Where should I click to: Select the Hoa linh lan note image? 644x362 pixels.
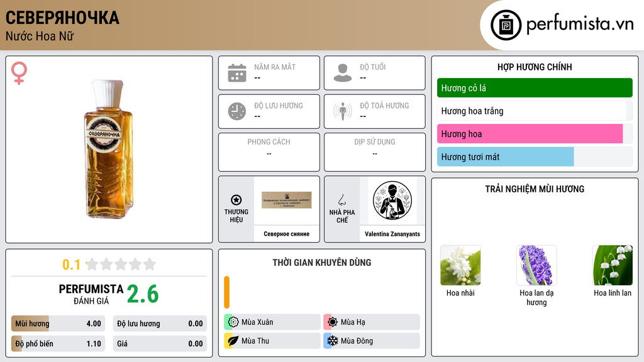[613, 265]
